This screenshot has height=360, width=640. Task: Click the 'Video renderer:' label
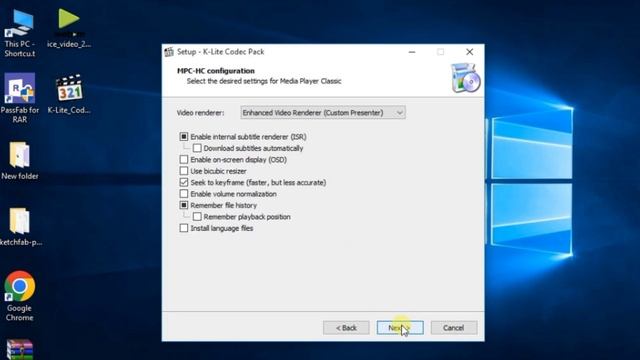[x=200, y=113]
